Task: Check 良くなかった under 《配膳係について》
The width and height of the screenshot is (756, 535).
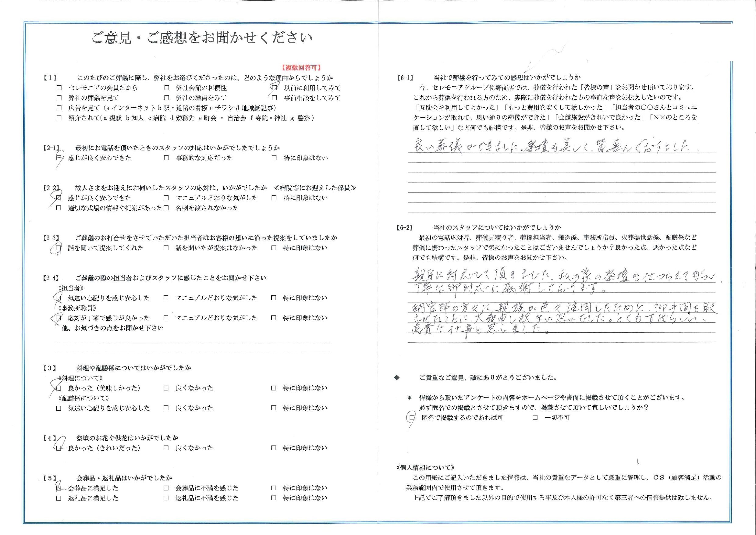Action: point(166,408)
